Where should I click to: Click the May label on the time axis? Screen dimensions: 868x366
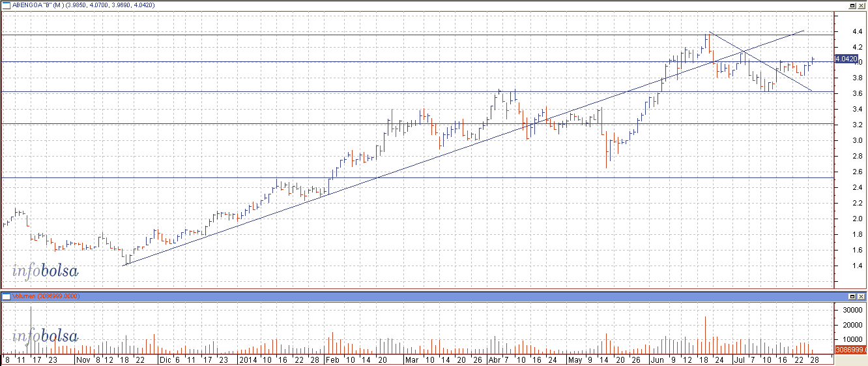click(x=575, y=359)
